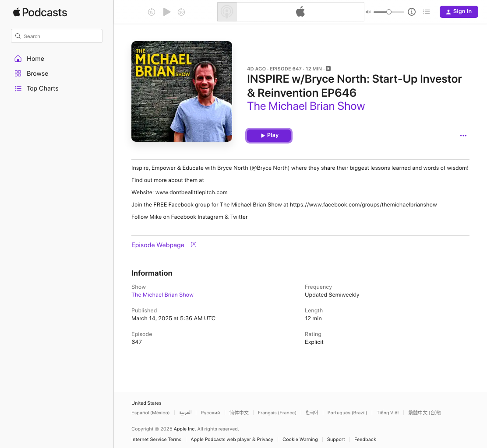Screen dimensions: 487x448
Task: Click the episode title heading text
Action: 354,86
